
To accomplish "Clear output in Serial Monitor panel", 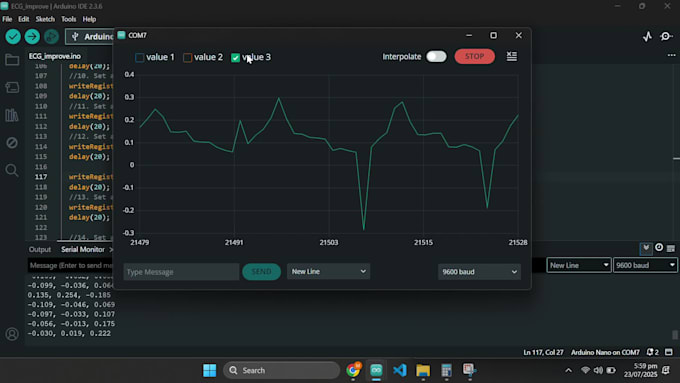I will (671, 248).
